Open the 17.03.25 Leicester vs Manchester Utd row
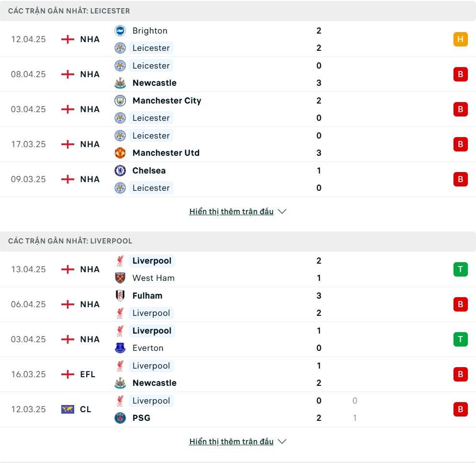Image resolution: width=476 pixels, height=463 pixels. point(238,144)
